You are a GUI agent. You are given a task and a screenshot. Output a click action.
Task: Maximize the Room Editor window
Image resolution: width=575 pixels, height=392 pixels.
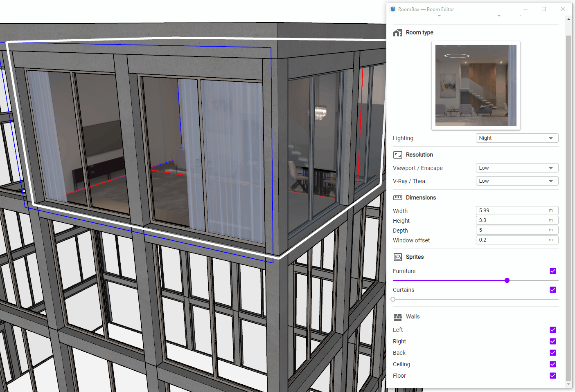coord(544,9)
